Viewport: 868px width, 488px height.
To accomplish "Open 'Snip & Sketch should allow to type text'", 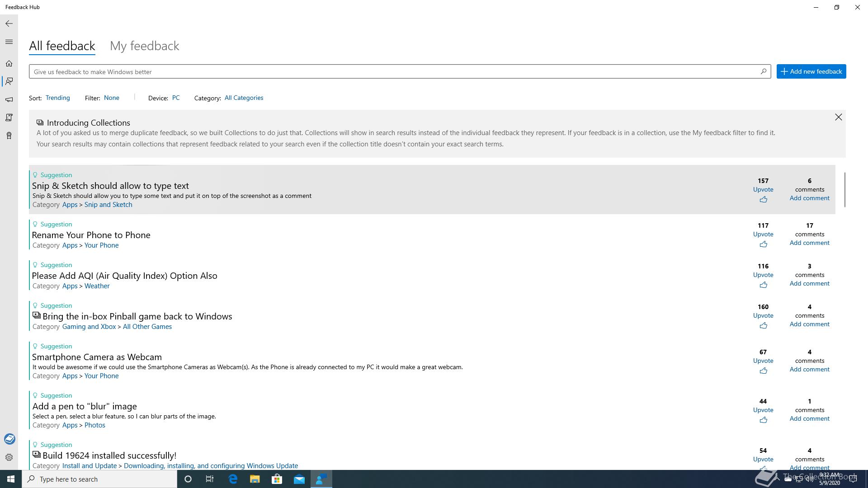I will [110, 186].
